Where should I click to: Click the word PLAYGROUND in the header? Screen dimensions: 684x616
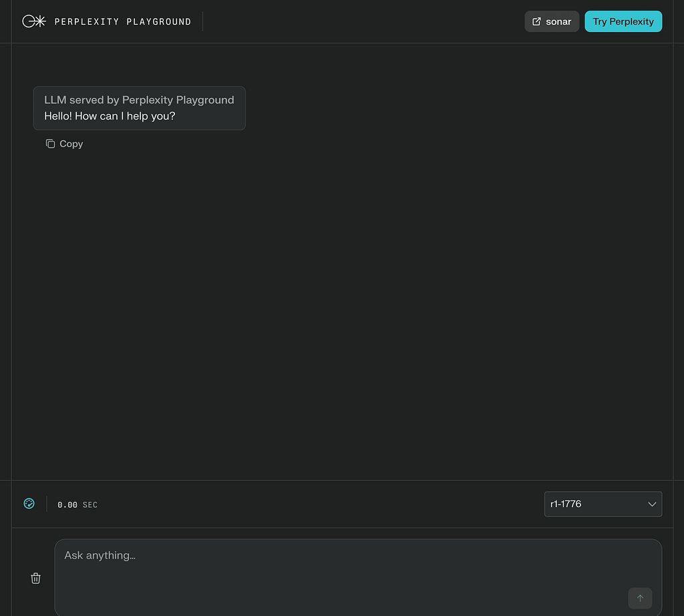pos(158,22)
